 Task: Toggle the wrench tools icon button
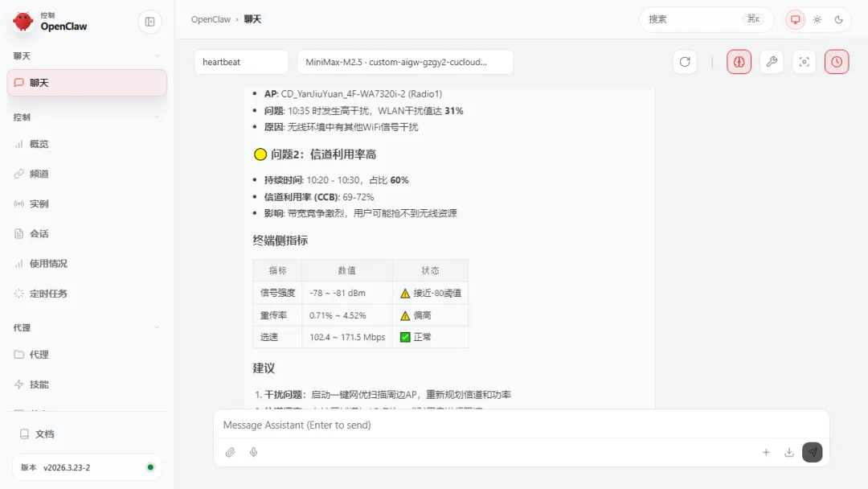tap(772, 62)
